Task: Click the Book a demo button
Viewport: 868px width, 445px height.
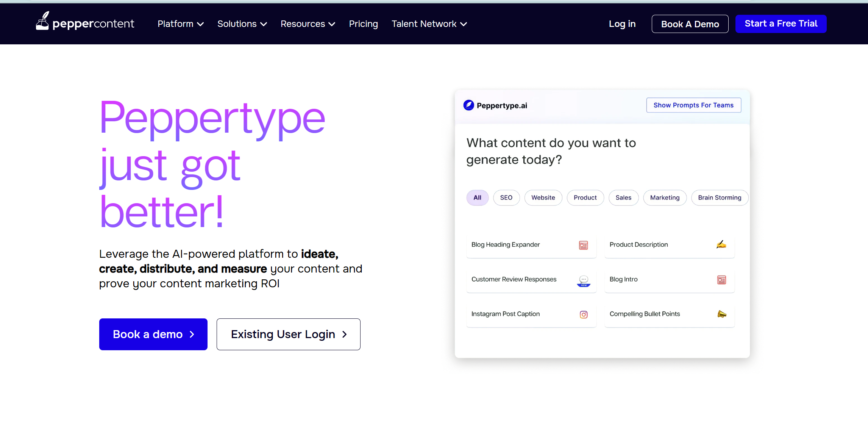Action: 153,334
